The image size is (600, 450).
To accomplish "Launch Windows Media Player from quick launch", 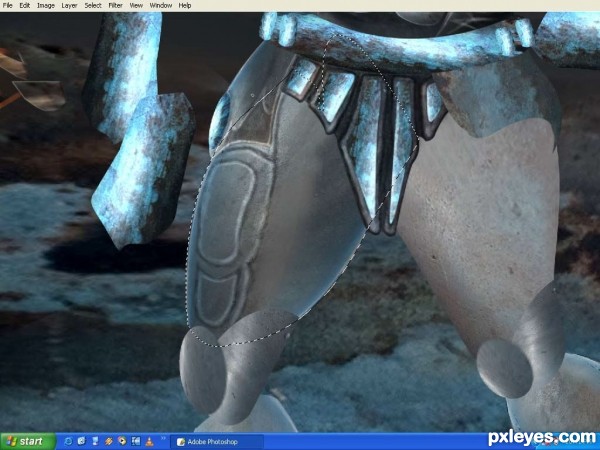I will point(122,441).
